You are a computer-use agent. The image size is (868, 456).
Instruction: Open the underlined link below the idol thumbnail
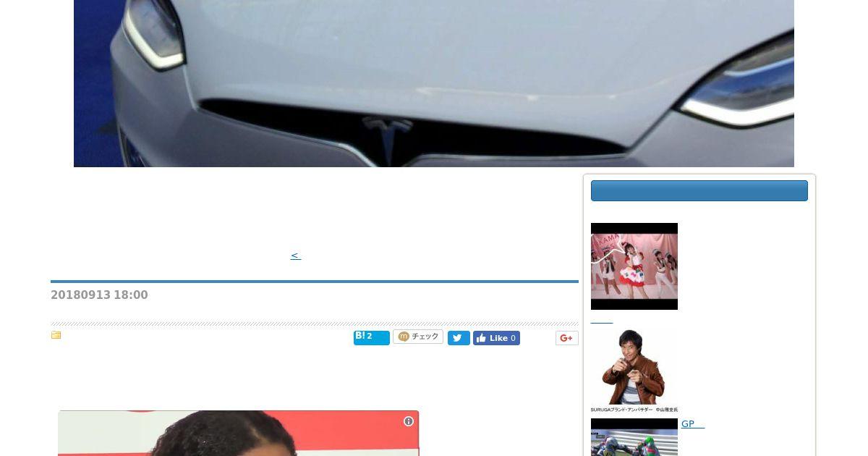[602, 320]
